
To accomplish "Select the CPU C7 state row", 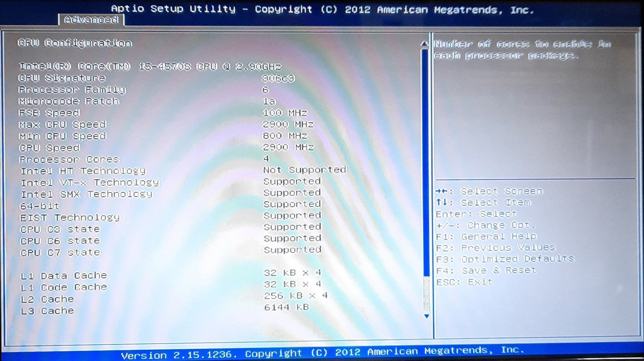I will [60, 253].
